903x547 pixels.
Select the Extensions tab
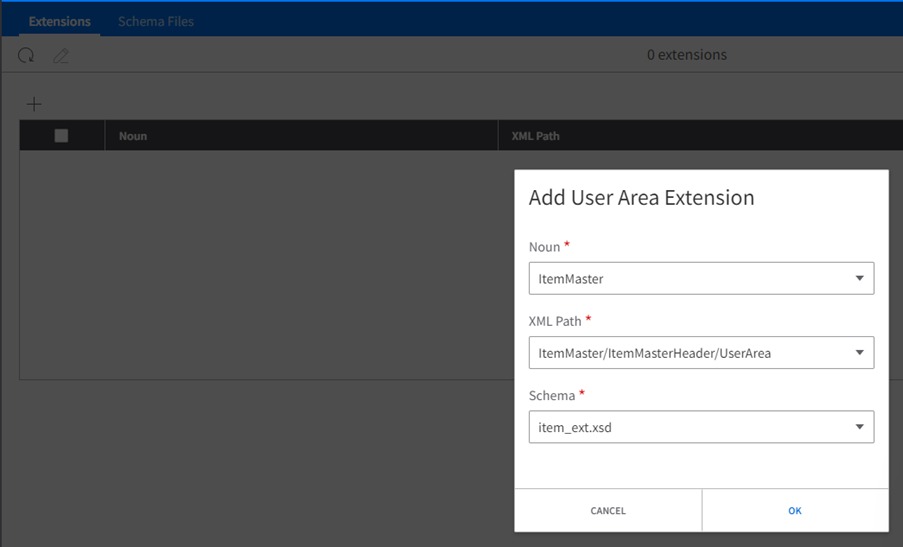60,21
